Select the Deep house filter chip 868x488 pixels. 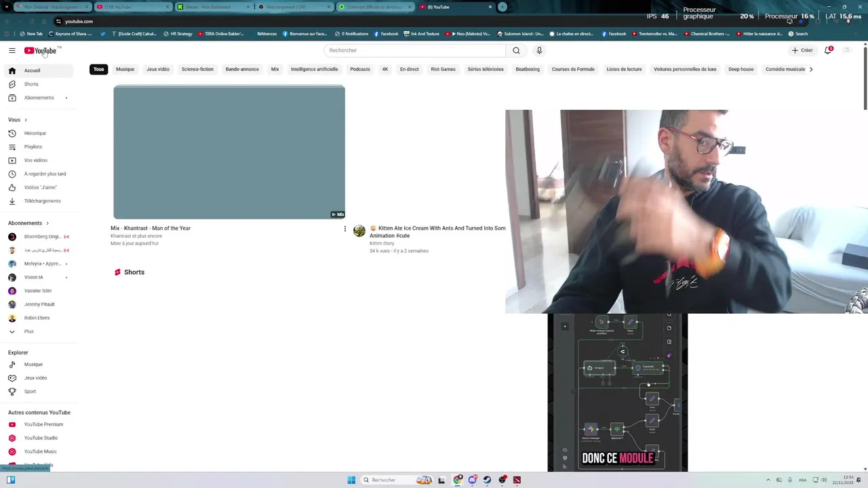point(741,69)
